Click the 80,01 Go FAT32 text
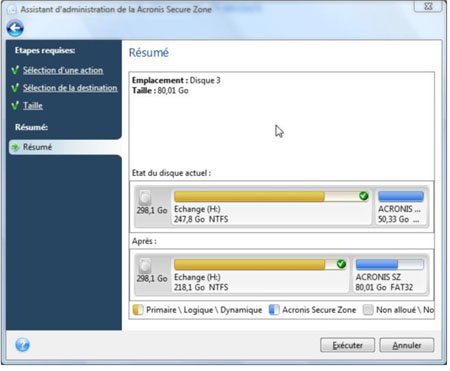Viewport: 450px width, 371px height. pyautogui.click(x=384, y=287)
